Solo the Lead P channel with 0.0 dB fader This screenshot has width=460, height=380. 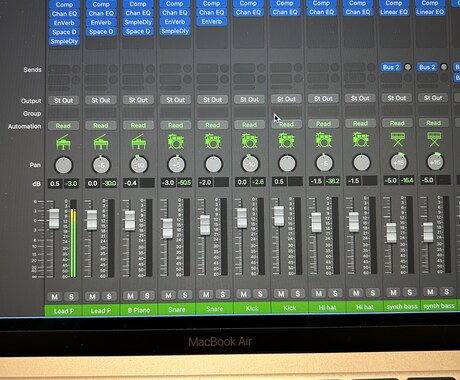tap(109, 296)
